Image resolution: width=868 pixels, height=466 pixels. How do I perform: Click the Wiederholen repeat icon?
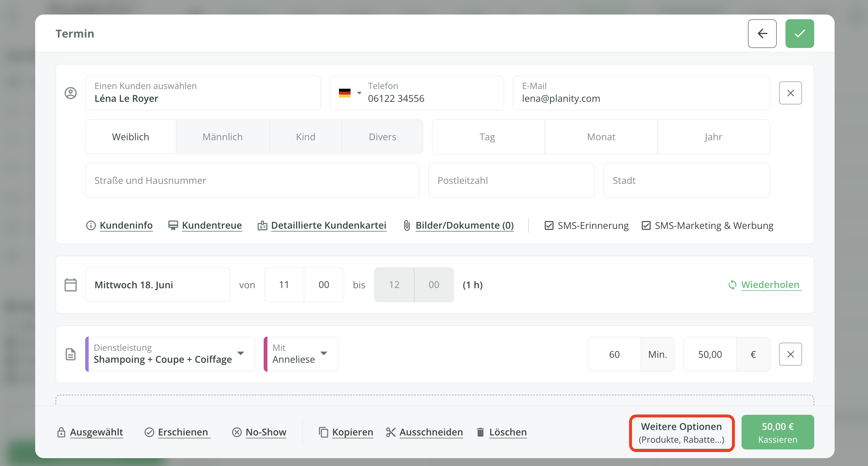[732, 285]
